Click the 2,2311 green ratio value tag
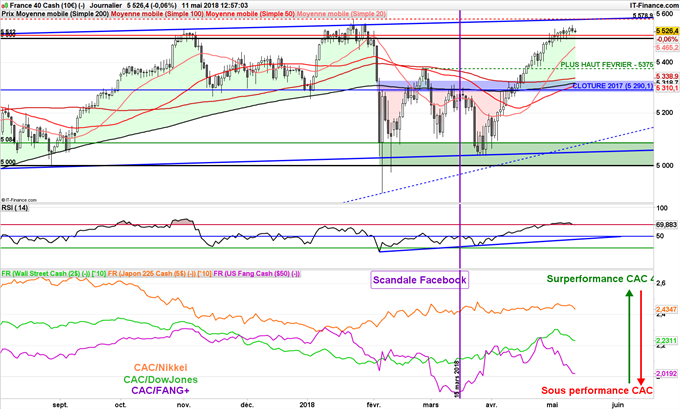Screen dimensions: 680x409 pyautogui.click(x=666, y=341)
